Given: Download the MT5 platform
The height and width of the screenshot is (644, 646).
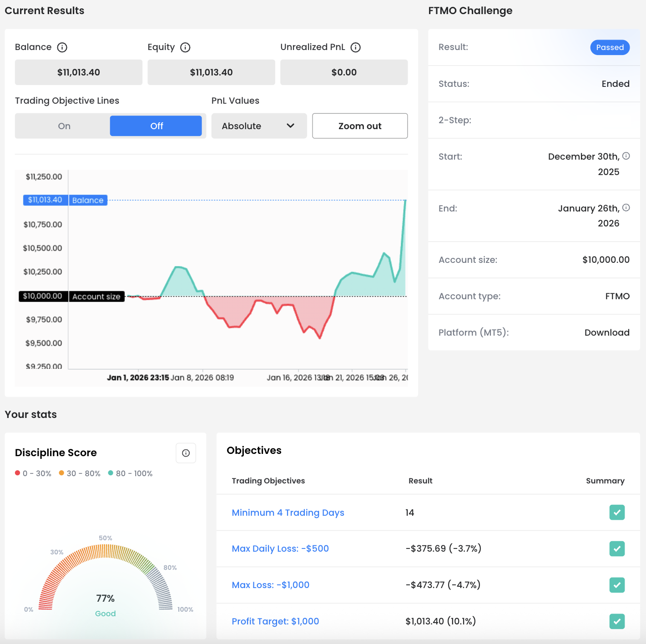Looking at the screenshot, I should click(607, 332).
